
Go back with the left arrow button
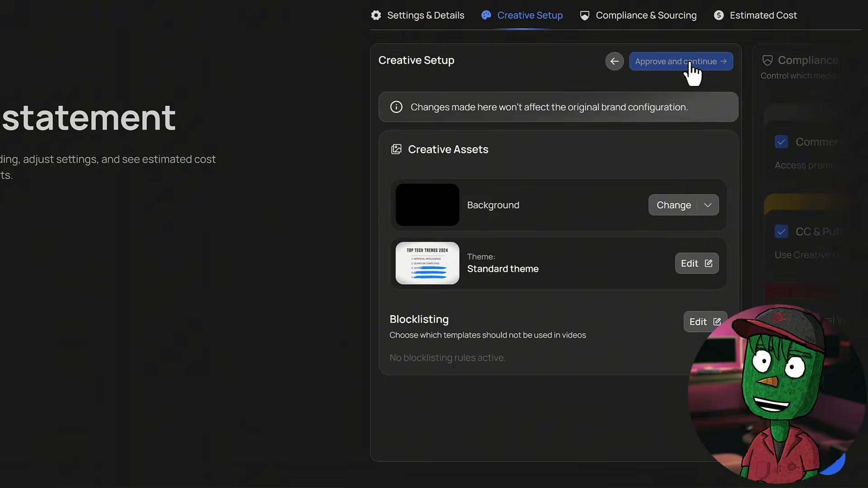(x=614, y=61)
